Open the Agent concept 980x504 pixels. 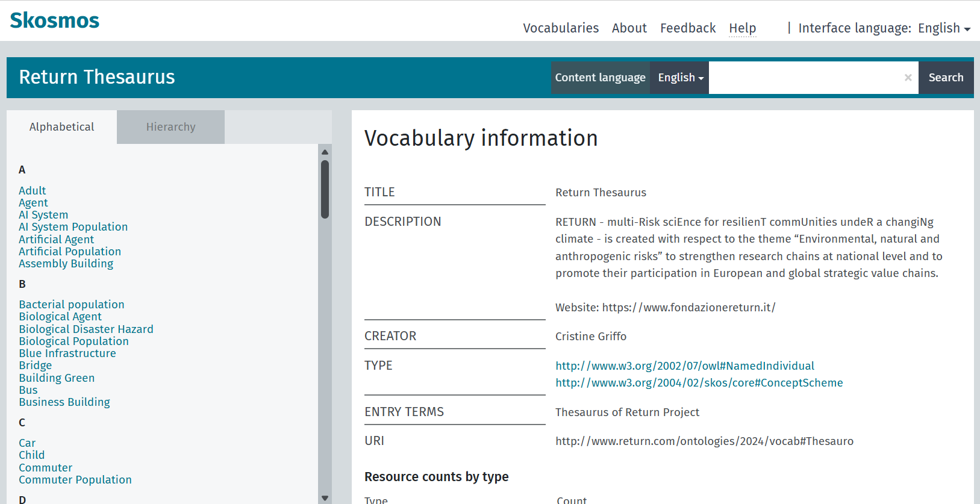pyautogui.click(x=33, y=203)
